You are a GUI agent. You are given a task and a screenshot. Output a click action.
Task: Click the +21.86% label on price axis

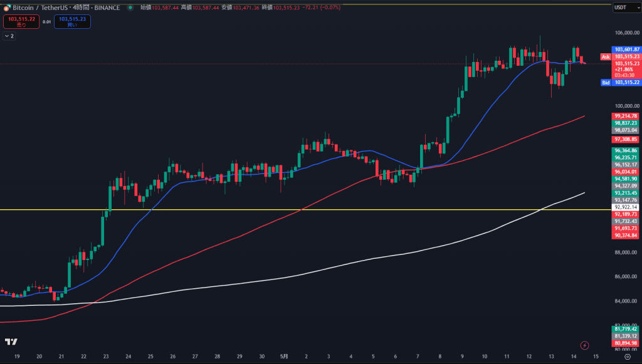click(624, 70)
